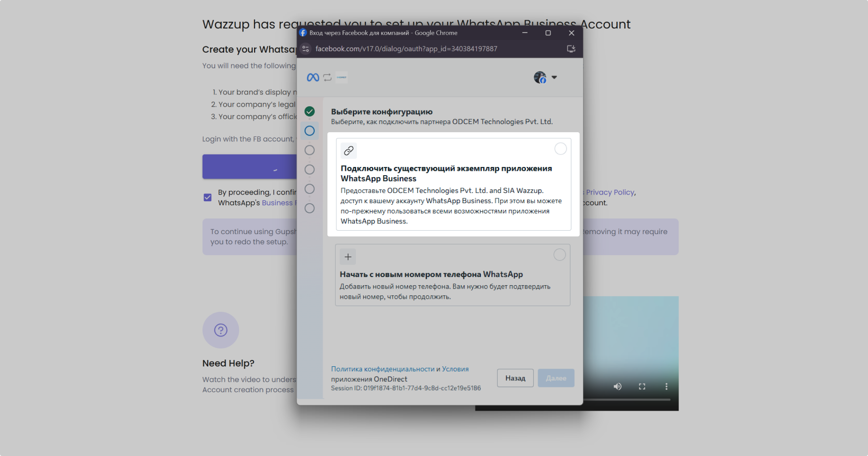Click the OneDirect app logo in the dialog header
Screen dimensions: 868x456
(x=341, y=77)
